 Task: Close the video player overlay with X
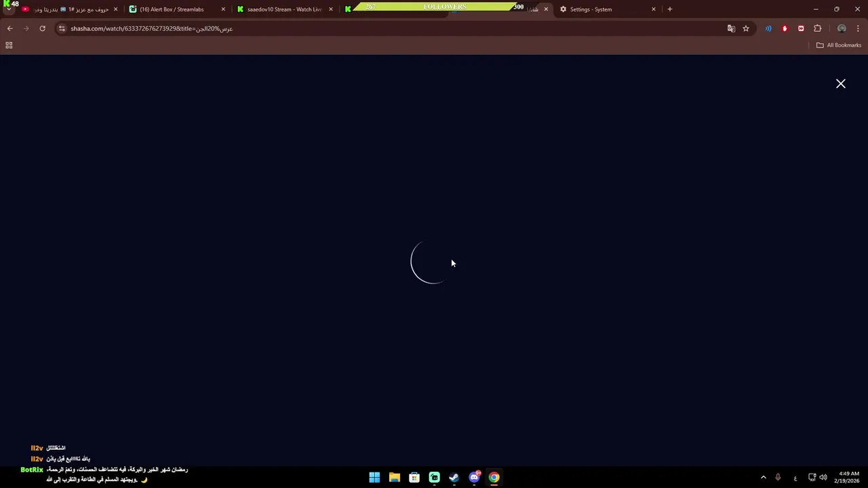click(841, 83)
